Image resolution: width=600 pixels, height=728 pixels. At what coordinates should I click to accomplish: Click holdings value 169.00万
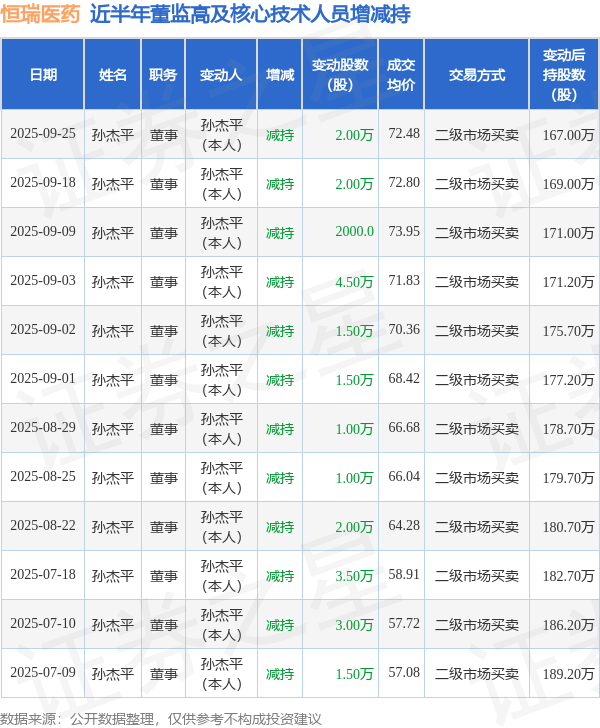(x=568, y=184)
